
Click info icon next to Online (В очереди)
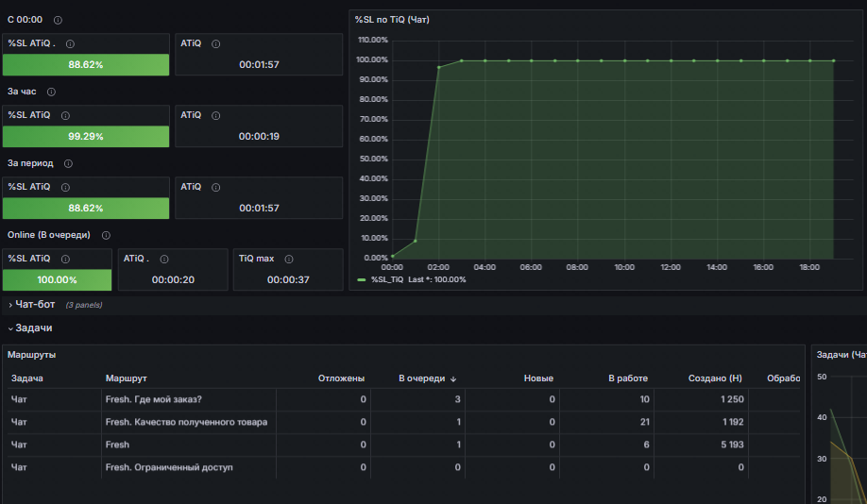coord(106,235)
